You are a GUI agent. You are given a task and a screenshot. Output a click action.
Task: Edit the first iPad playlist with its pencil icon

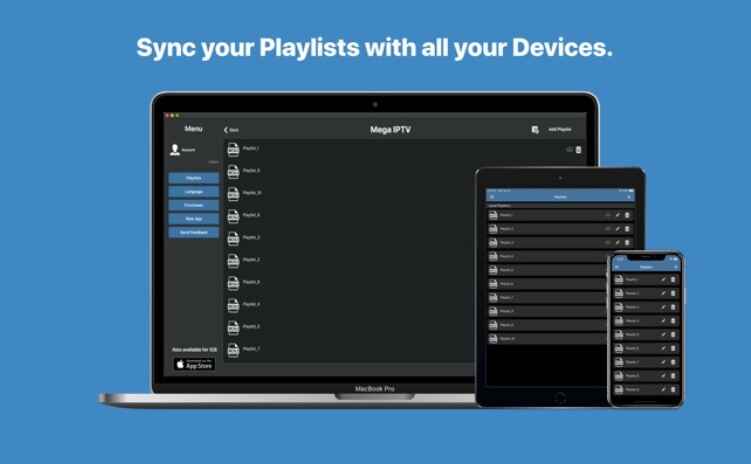tap(617, 215)
